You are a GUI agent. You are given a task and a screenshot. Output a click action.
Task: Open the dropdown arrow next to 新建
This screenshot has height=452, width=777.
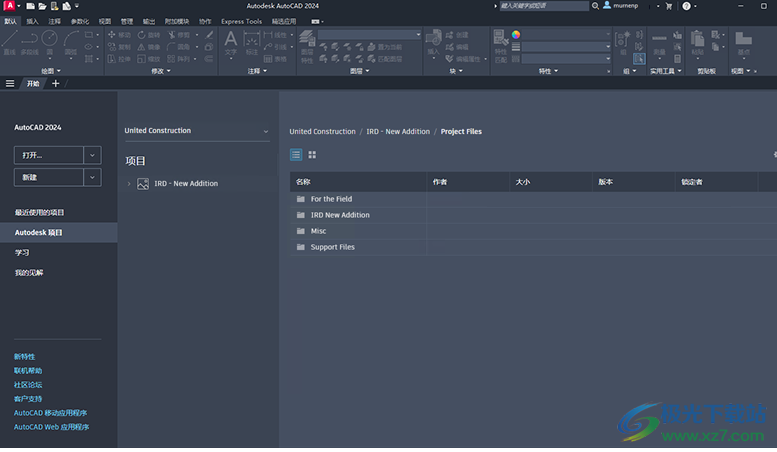[x=92, y=177]
